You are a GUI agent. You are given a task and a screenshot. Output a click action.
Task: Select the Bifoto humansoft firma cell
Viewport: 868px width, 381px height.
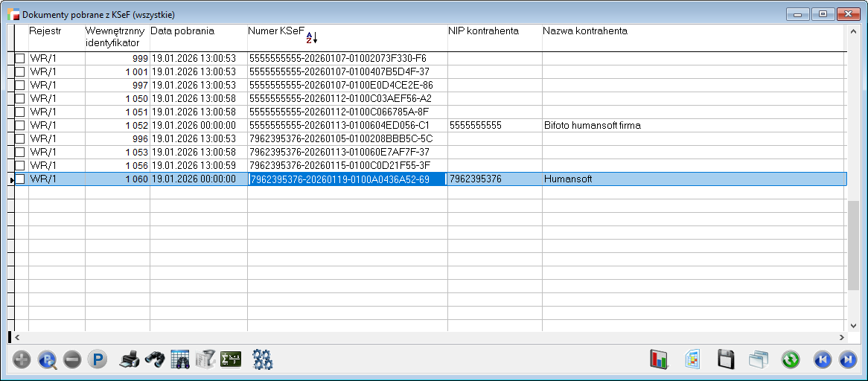592,126
